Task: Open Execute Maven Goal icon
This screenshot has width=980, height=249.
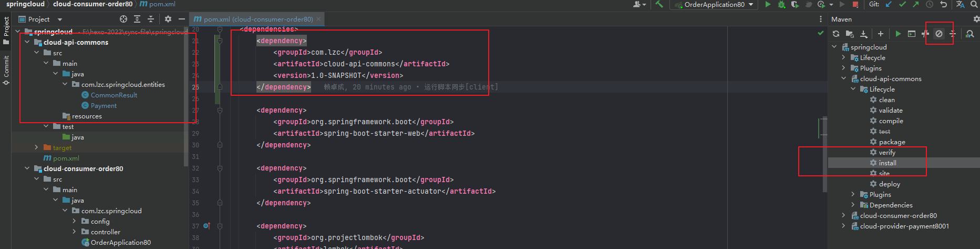Action: (912, 34)
